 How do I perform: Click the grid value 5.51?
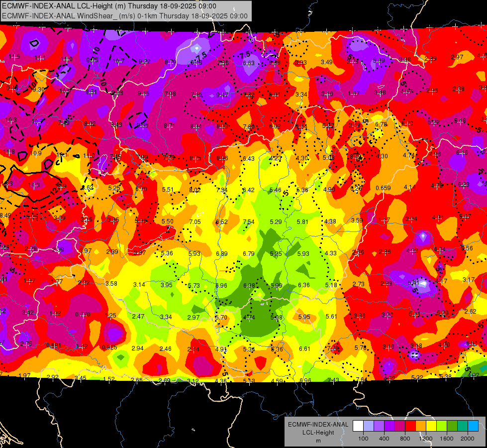click(168, 189)
